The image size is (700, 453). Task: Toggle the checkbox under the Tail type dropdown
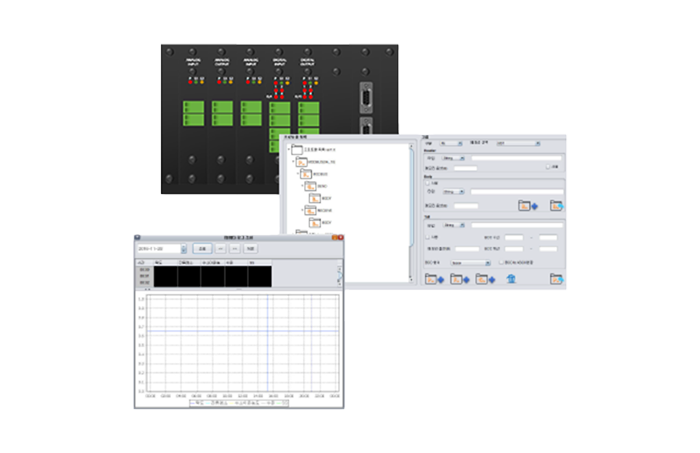coord(428,237)
